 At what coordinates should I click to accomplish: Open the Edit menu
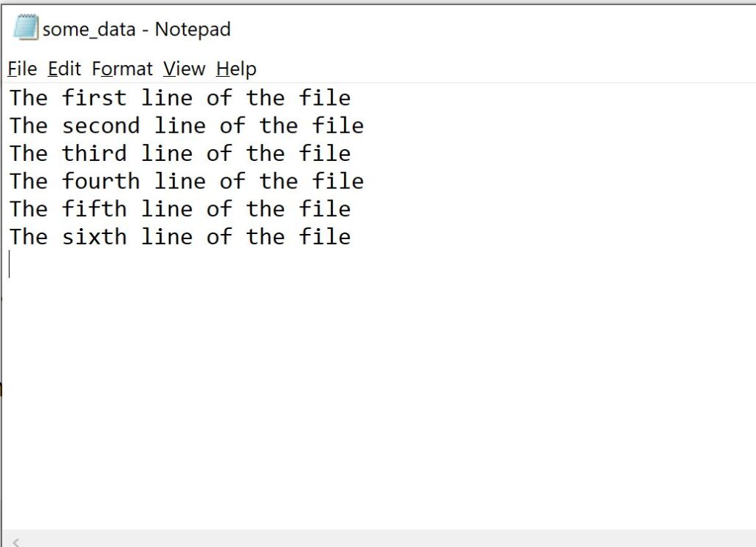click(x=63, y=69)
